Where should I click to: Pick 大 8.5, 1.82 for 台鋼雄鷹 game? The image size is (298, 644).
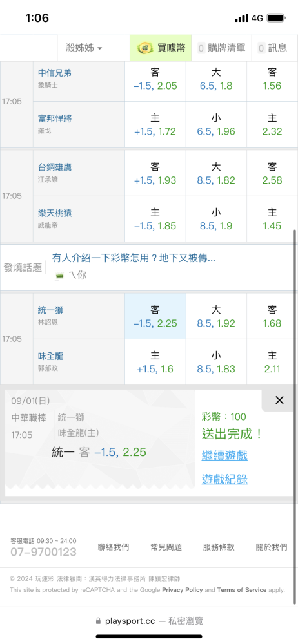216,173
